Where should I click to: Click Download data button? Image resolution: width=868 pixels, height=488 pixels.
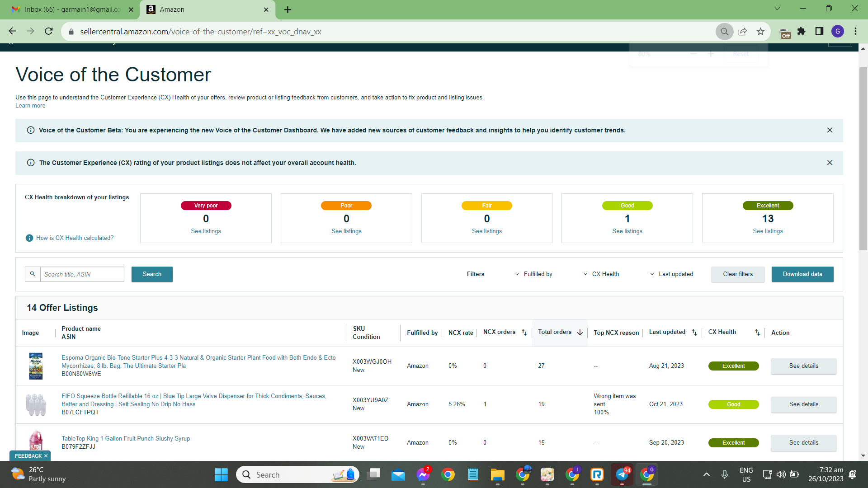tap(802, 274)
